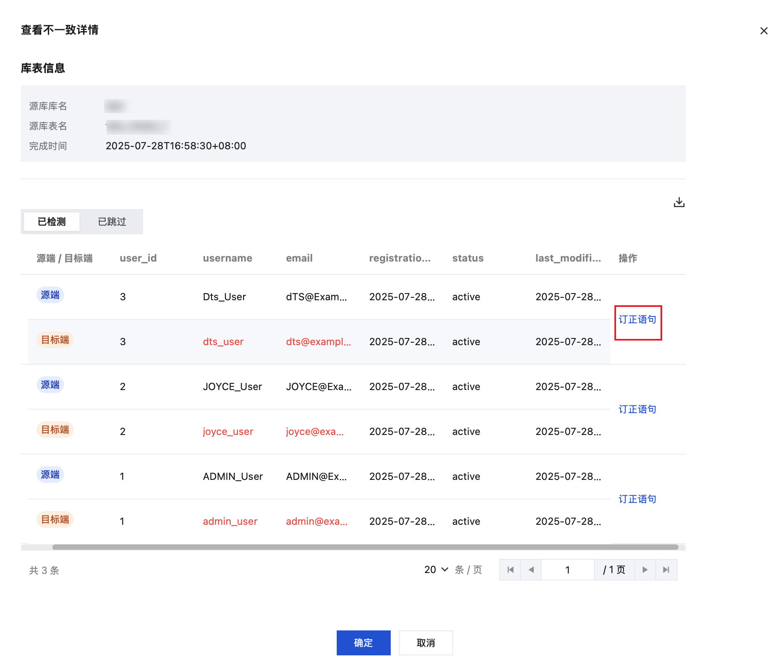This screenshot has width=784, height=672.
Task: Open the 20 条/页 page size dropdown
Action: click(436, 570)
